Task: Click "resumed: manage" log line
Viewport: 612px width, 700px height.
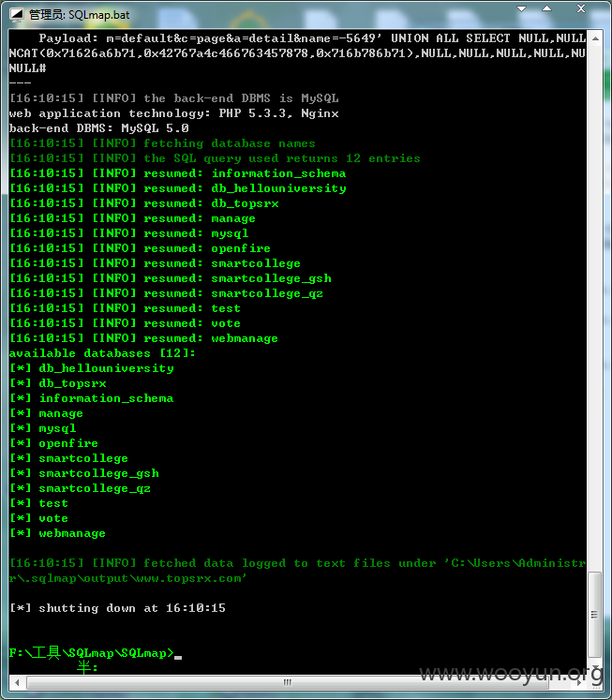Action: tap(132, 218)
